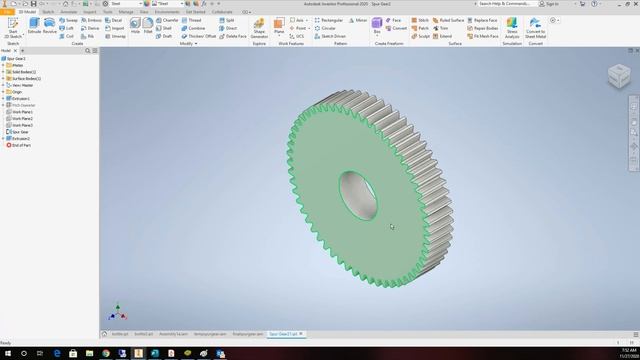Select the Circular pattern tool
640x360 pixels.
pyautogui.click(x=324, y=28)
